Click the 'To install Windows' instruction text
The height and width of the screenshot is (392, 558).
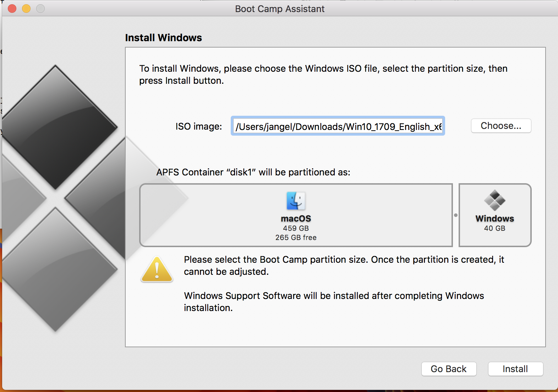[x=323, y=75]
